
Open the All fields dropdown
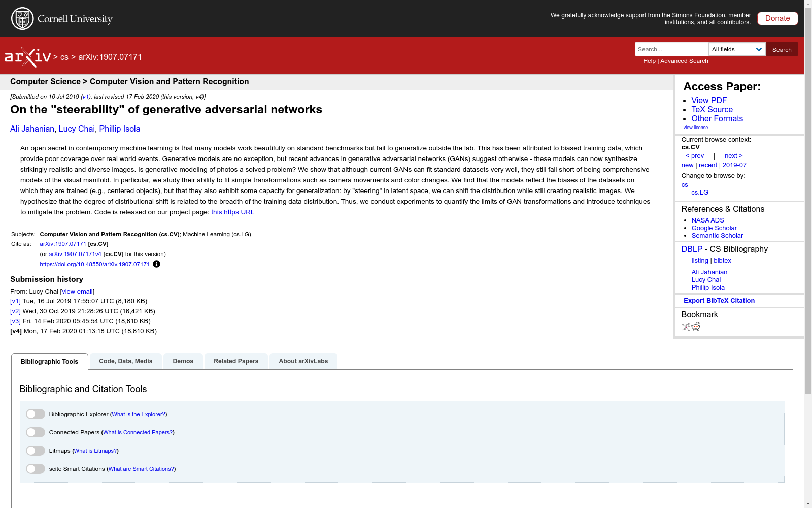(x=737, y=49)
